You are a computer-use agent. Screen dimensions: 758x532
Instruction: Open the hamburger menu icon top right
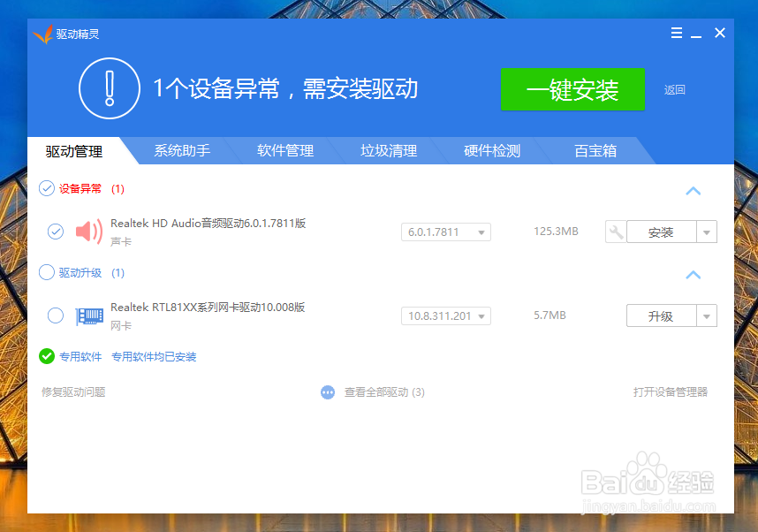coord(676,33)
